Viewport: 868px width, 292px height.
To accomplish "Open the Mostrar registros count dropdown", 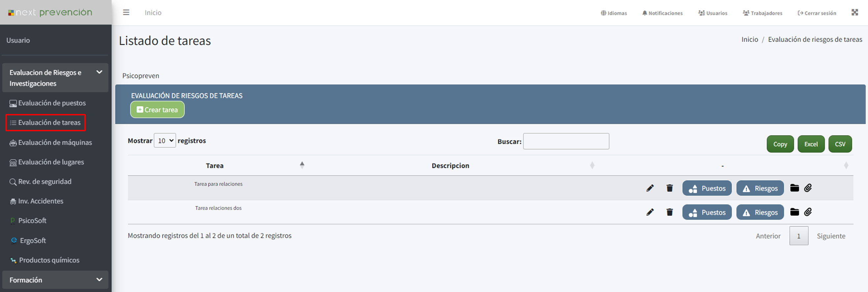I will (x=165, y=141).
